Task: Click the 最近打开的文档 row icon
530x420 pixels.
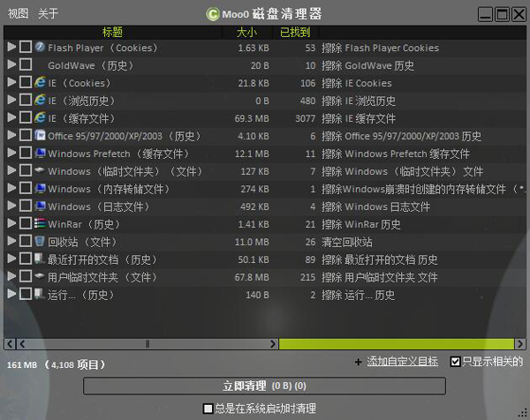Action: click(40, 259)
